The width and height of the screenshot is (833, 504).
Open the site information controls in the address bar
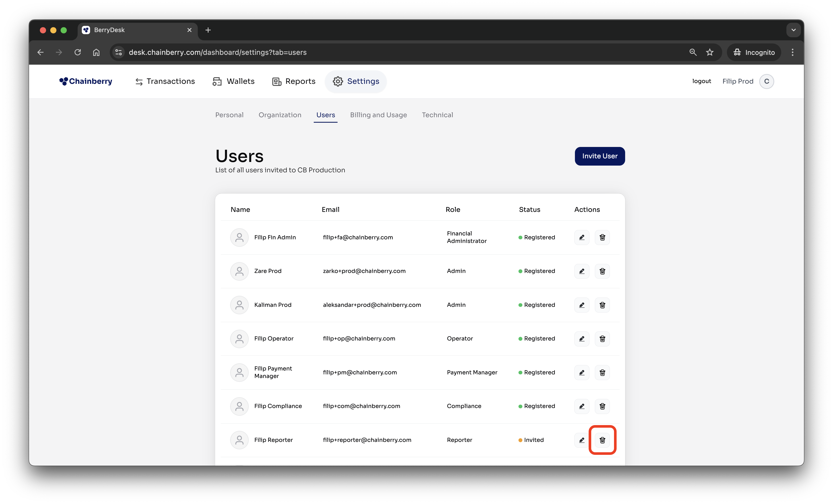coord(118,52)
